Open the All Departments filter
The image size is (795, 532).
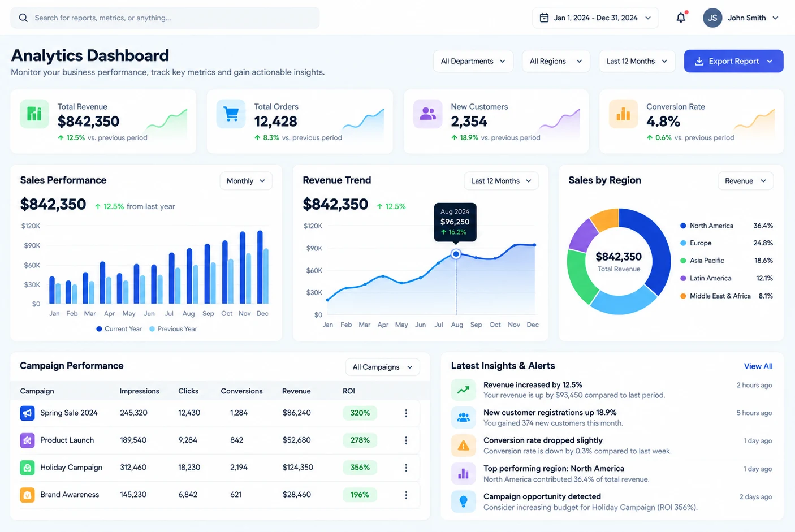coord(473,61)
